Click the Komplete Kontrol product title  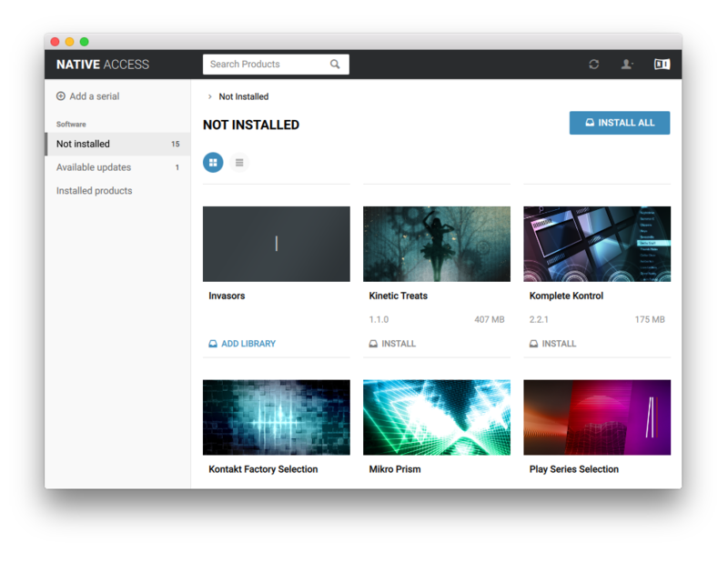coord(566,296)
